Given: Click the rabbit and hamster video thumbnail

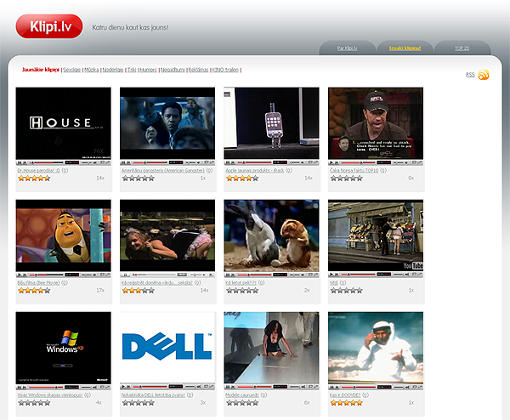Looking at the screenshot, I should pyautogui.click(x=271, y=235).
